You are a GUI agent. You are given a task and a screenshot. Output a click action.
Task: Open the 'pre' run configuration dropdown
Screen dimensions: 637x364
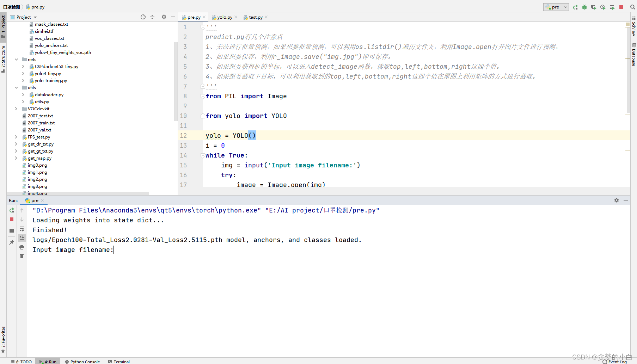(556, 7)
